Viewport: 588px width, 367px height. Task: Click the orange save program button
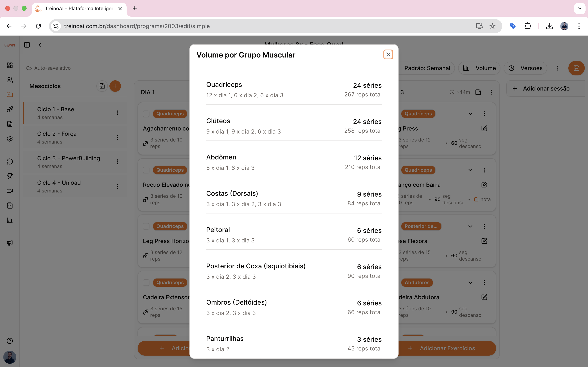(576, 68)
